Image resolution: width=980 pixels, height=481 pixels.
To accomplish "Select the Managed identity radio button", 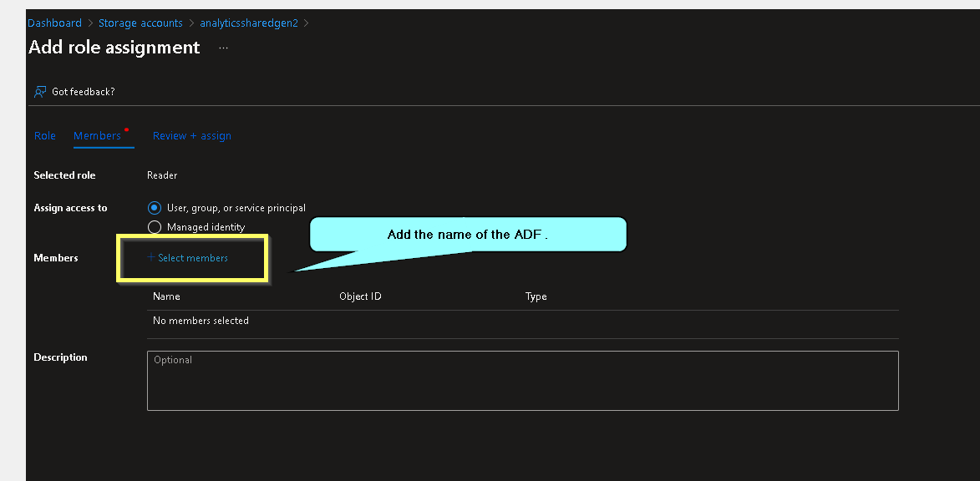I will pos(155,227).
